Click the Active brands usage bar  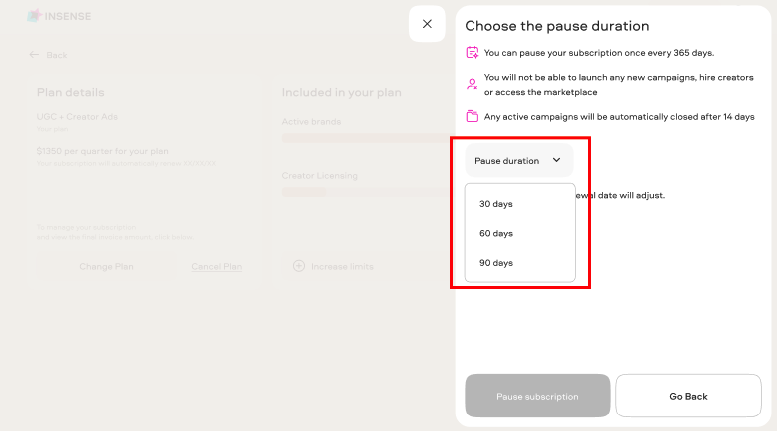[367, 138]
